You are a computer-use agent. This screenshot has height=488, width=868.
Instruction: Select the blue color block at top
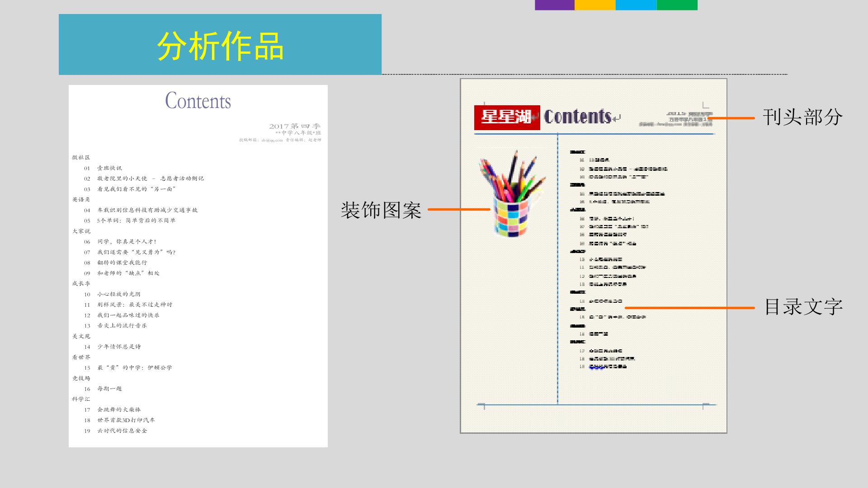(636, 5)
